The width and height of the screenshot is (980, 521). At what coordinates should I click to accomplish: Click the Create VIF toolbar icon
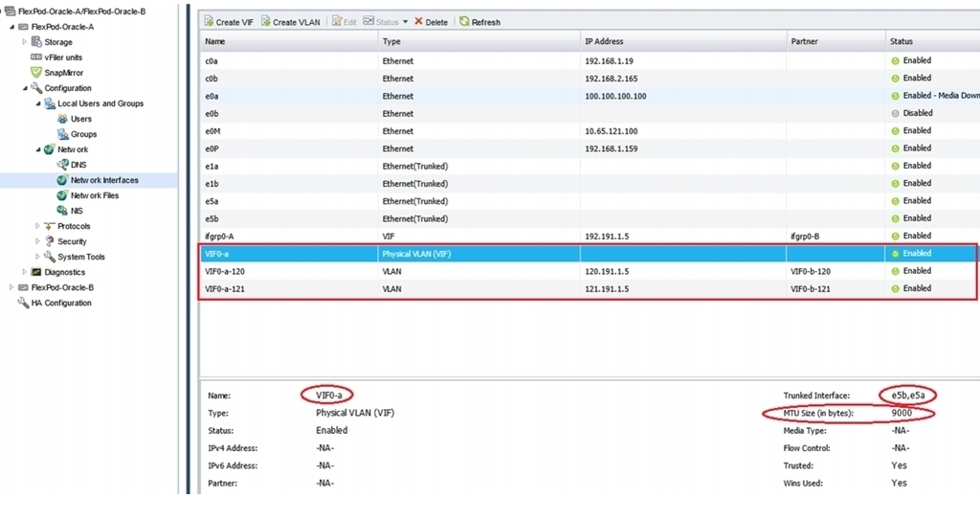point(209,22)
